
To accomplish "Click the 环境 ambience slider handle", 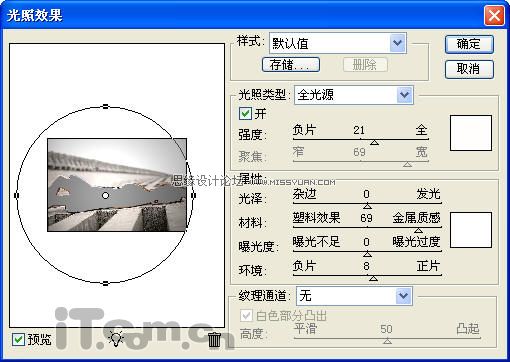I will (374, 278).
